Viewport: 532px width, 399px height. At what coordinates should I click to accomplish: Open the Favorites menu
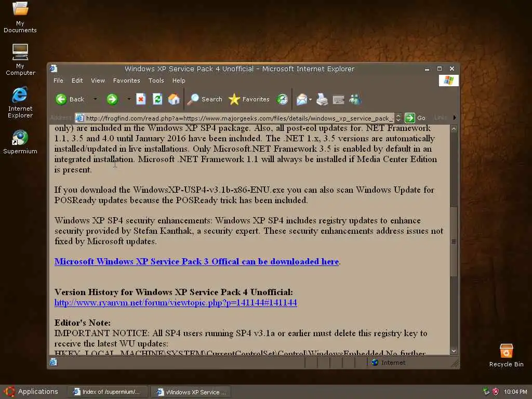pyautogui.click(x=127, y=81)
